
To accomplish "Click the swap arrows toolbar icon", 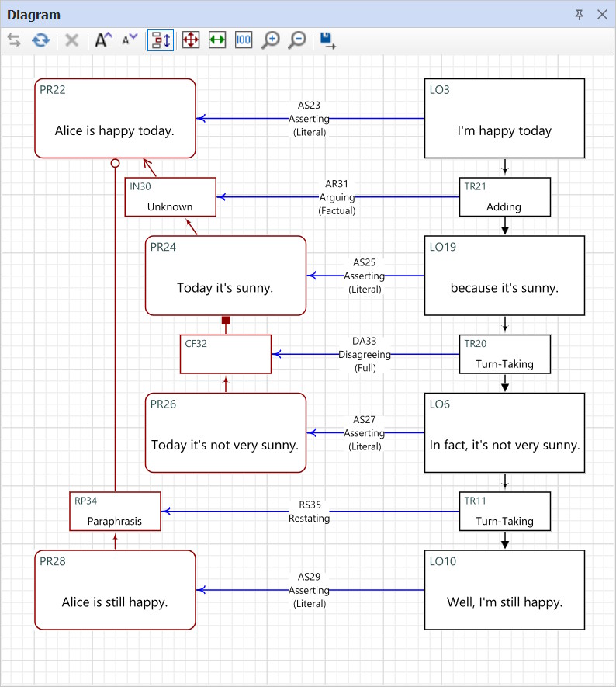I will 14,40.
